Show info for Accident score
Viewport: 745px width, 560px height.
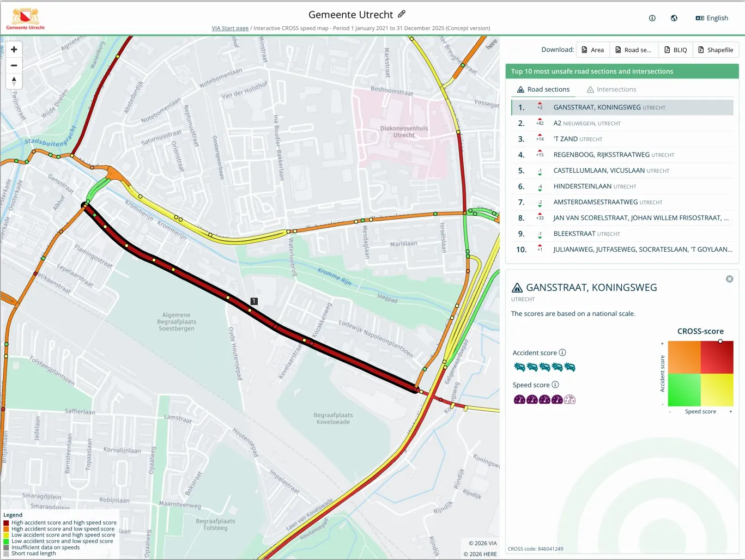click(562, 352)
